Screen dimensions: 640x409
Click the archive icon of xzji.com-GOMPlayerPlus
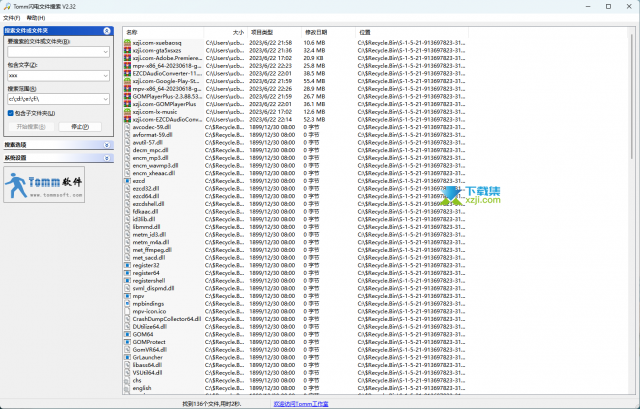[127, 104]
